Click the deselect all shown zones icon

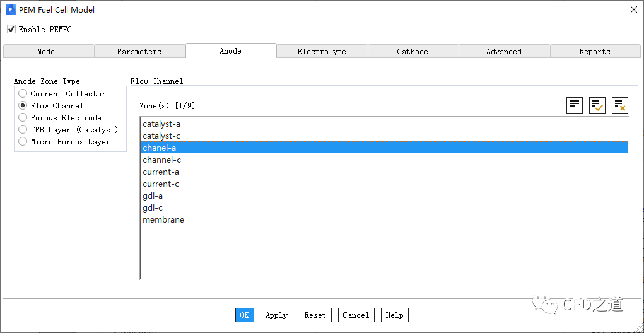[x=620, y=105]
